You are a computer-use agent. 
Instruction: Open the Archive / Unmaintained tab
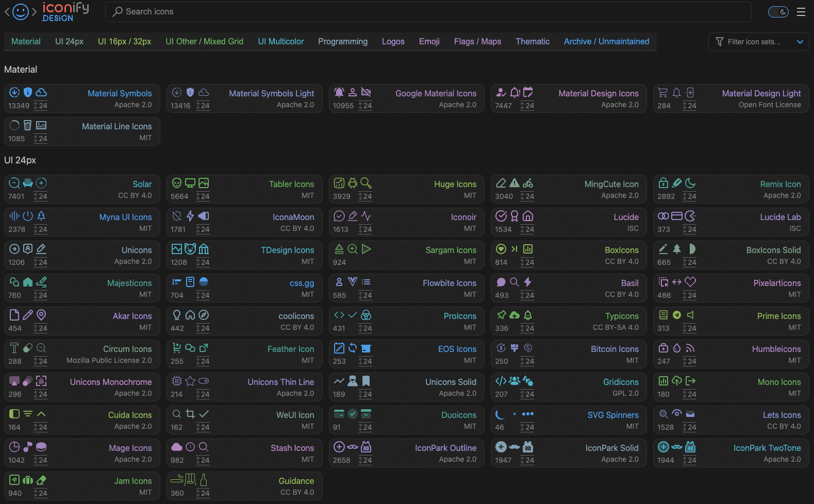(x=607, y=41)
